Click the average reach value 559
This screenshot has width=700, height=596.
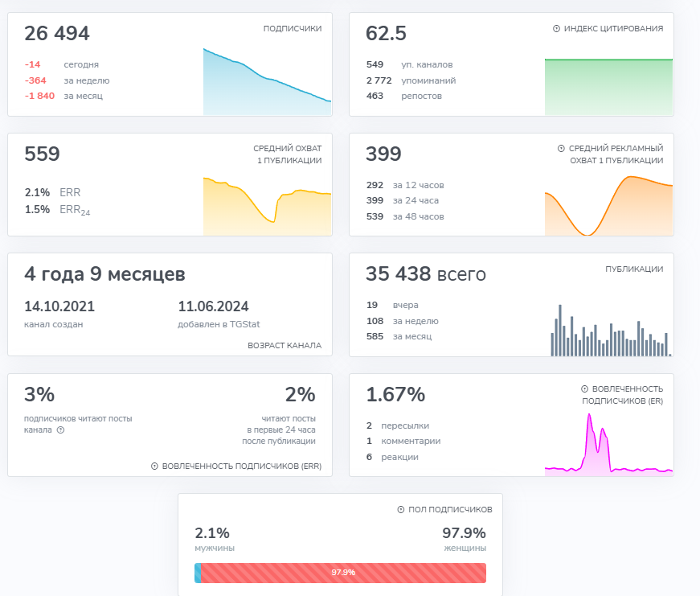[42, 154]
